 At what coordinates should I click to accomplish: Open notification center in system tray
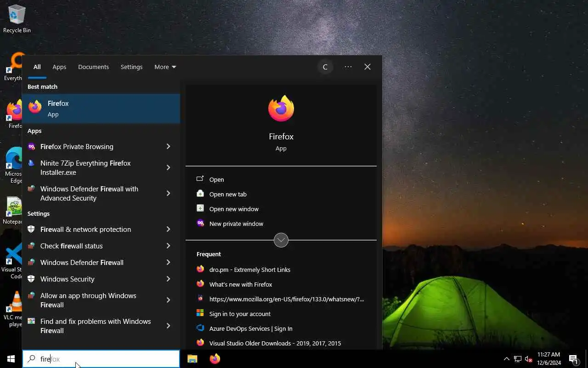point(573,359)
